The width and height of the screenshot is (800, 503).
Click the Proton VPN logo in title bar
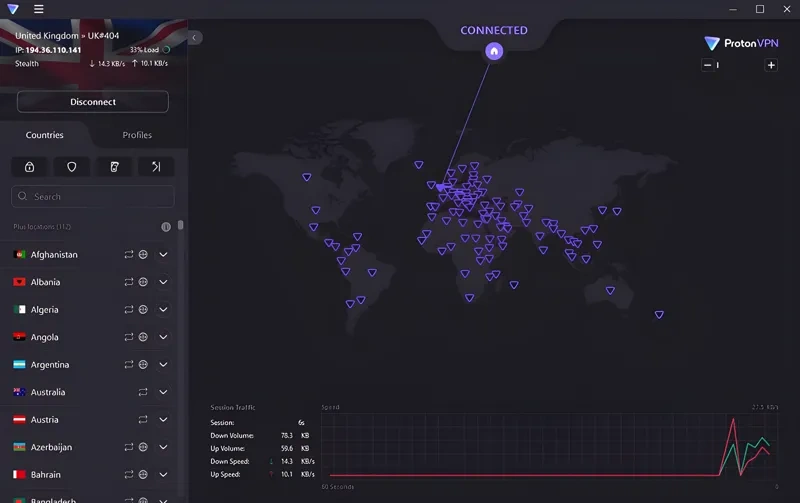pos(13,9)
